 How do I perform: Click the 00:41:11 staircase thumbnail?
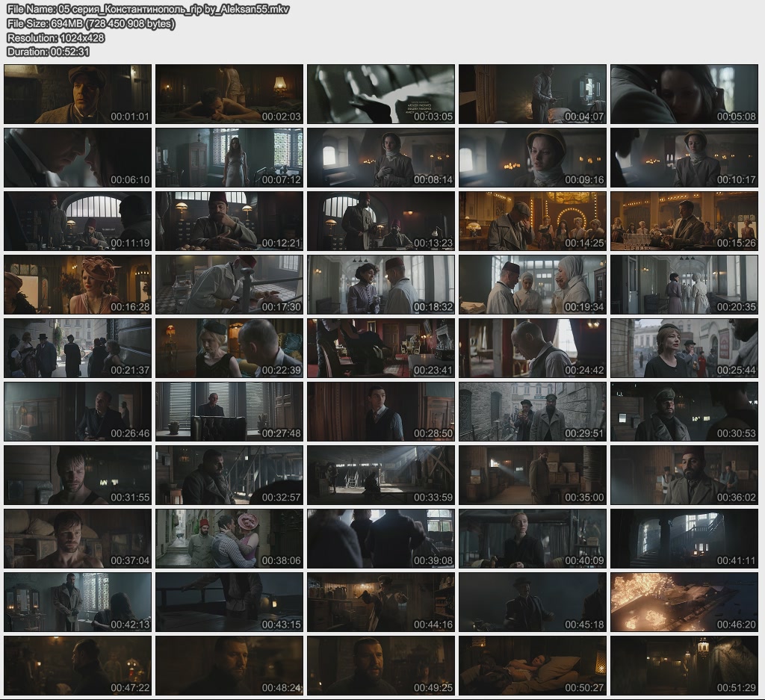click(684, 539)
